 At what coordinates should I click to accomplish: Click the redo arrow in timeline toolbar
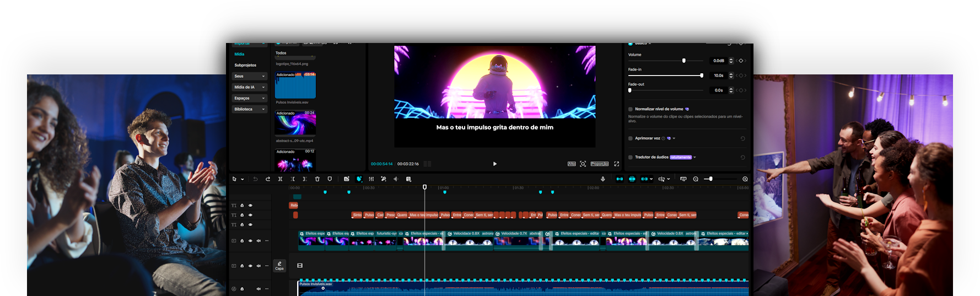pyautogui.click(x=268, y=179)
